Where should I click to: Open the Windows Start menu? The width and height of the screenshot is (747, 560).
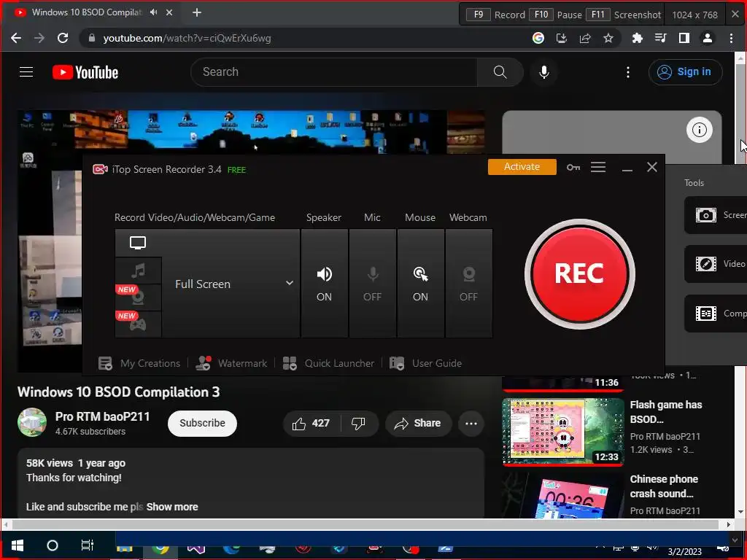[18, 545]
